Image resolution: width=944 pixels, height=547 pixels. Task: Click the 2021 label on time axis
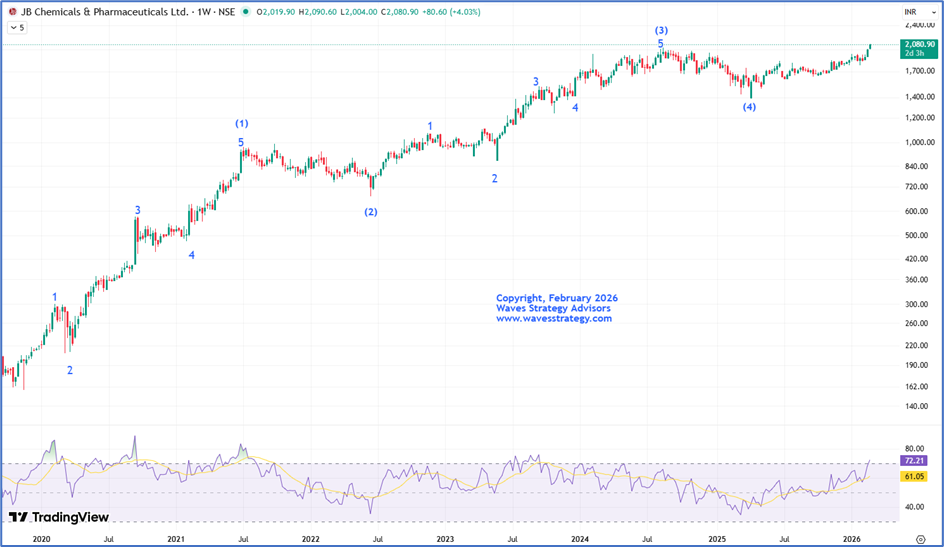coord(176,539)
